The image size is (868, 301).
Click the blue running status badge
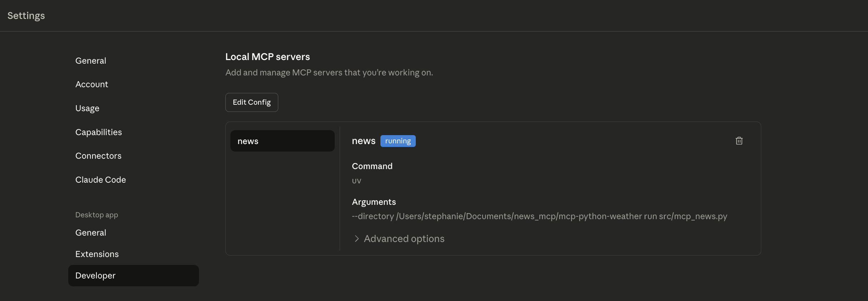click(398, 141)
